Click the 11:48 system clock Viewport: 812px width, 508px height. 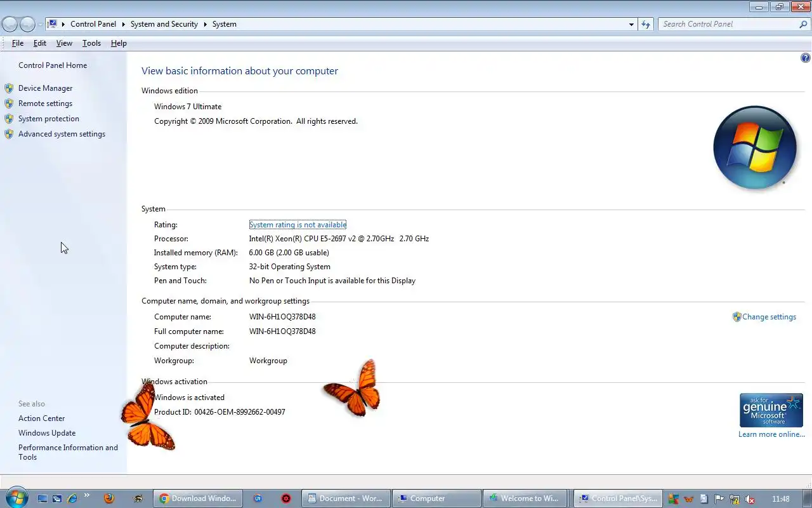click(x=781, y=499)
